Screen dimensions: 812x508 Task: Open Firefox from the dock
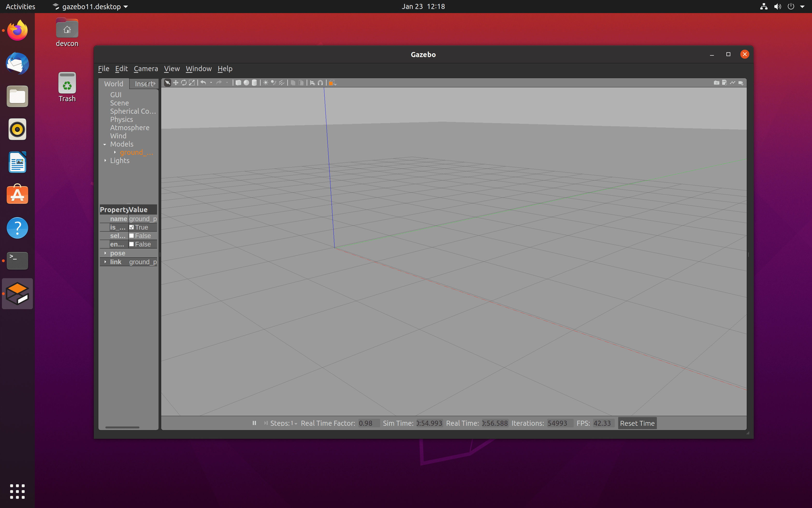coord(17,30)
